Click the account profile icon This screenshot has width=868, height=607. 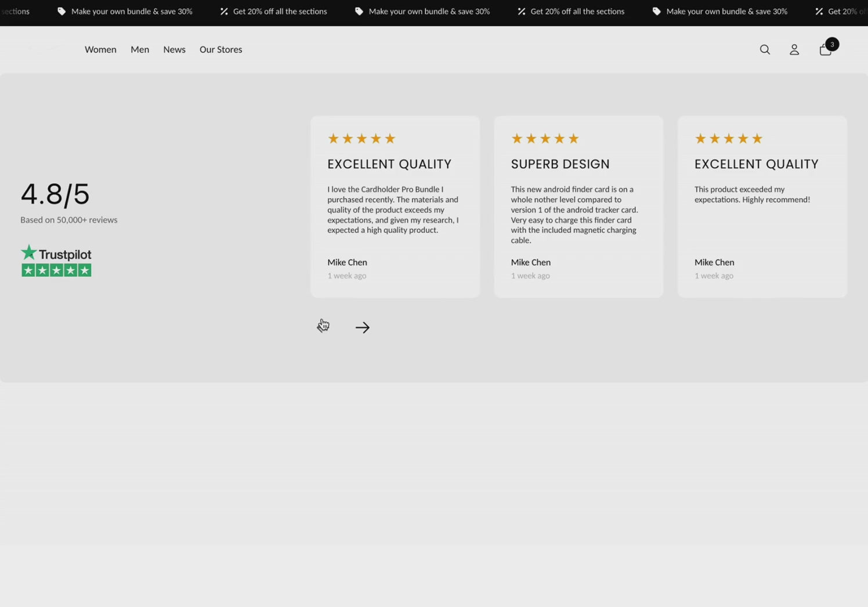[x=794, y=49]
